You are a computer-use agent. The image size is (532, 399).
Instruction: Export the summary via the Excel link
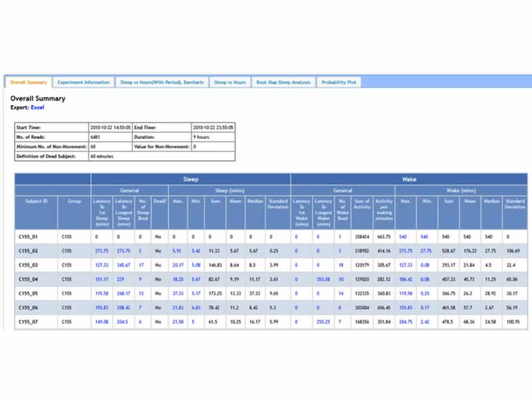[37, 107]
